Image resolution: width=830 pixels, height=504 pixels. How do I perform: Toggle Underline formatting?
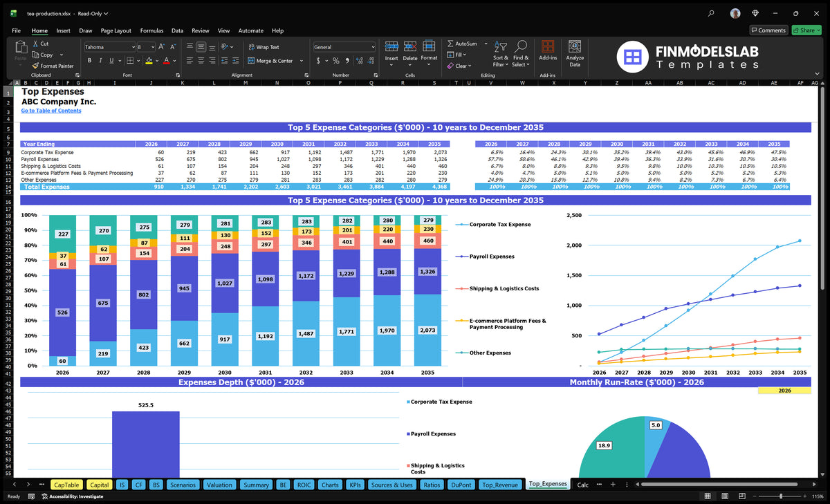(110, 61)
